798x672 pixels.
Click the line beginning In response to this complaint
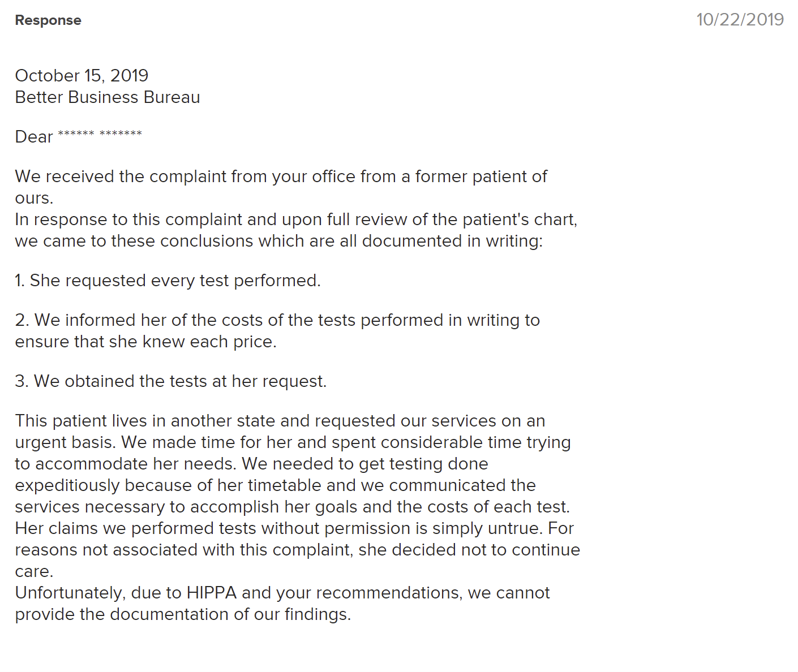point(295,219)
